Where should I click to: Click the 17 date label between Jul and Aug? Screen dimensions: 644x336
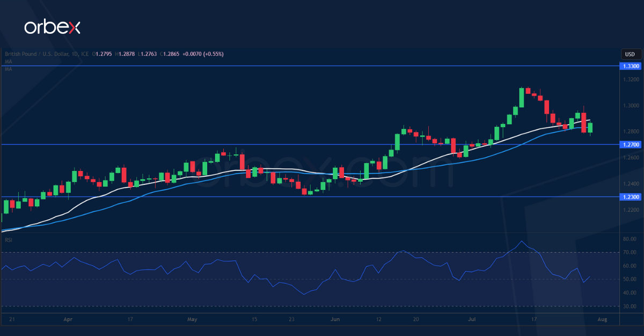click(534, 319)
